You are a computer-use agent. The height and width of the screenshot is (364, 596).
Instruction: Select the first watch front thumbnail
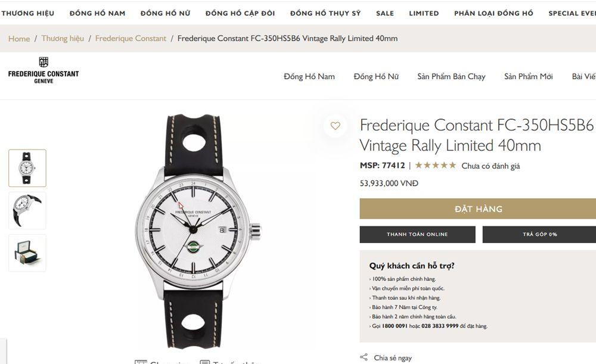click(x=27, y=168)
